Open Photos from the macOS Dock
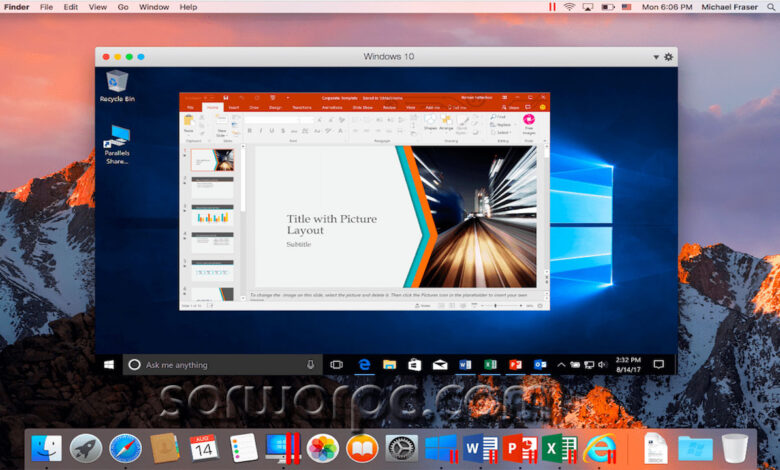The image size is (780, 470). point(323,448)
